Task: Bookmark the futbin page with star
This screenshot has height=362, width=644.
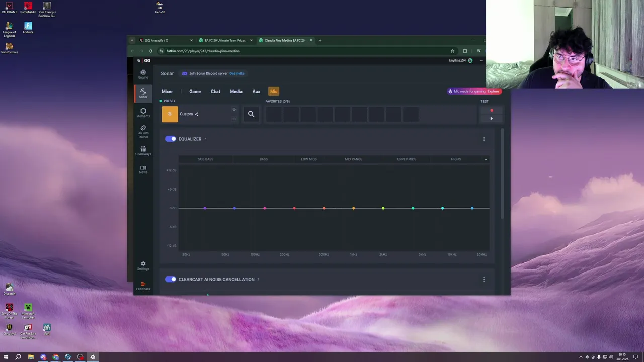Action: coord(452,51)
